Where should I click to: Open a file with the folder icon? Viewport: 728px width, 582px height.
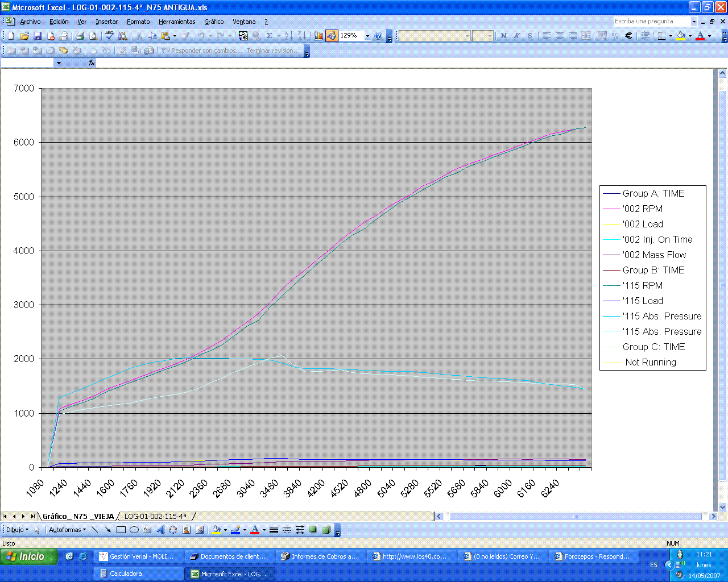coord(24,36)
